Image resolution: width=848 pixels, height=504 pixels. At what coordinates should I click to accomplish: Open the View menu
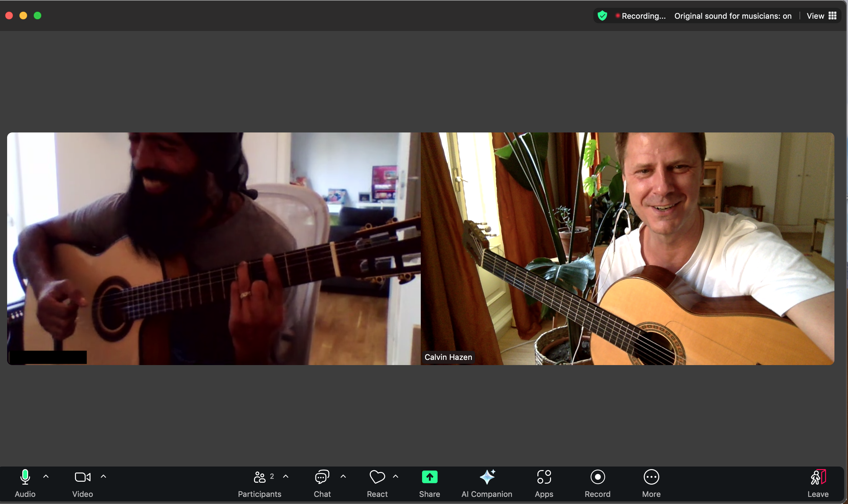(815, 16)
